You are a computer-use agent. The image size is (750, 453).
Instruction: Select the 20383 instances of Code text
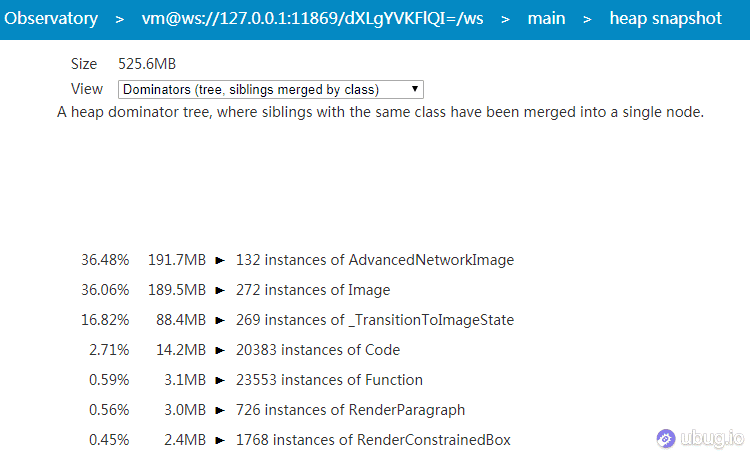(317, 350)
